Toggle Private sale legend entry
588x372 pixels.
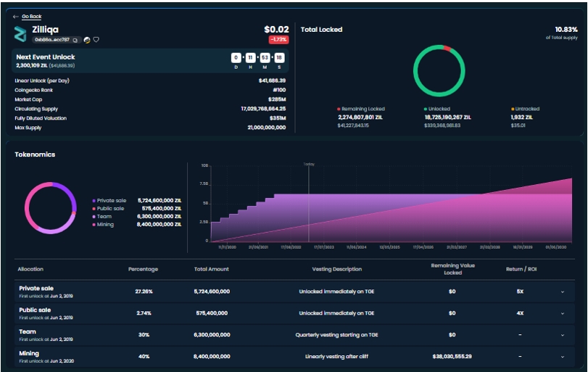click(x=109, y=201)
